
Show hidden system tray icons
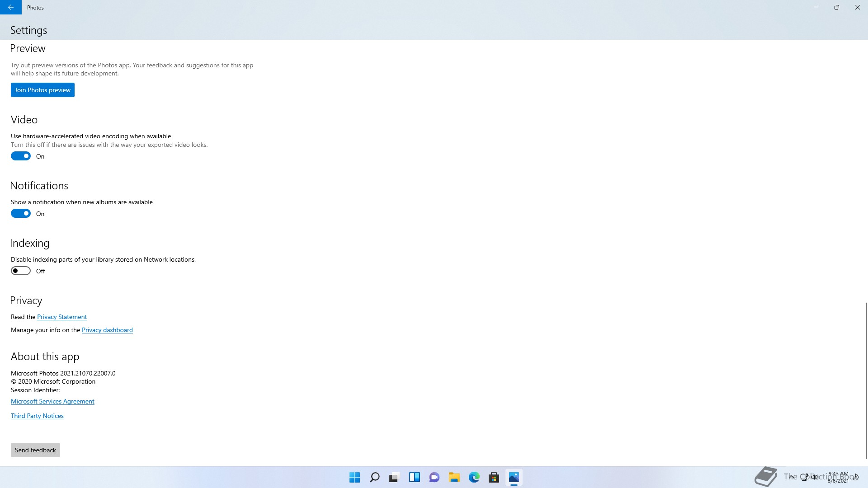791,477
